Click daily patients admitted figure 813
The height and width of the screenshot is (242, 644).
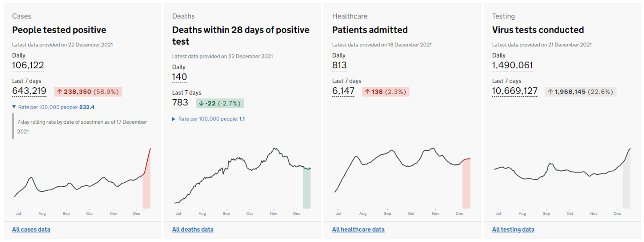339,65
